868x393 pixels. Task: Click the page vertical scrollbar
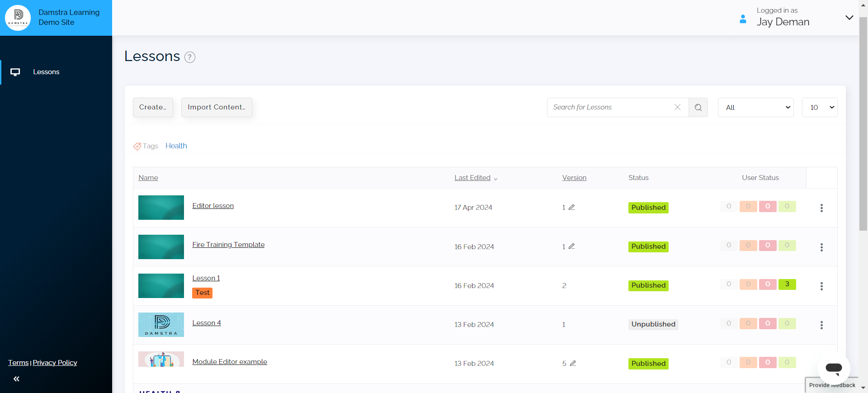863,124
